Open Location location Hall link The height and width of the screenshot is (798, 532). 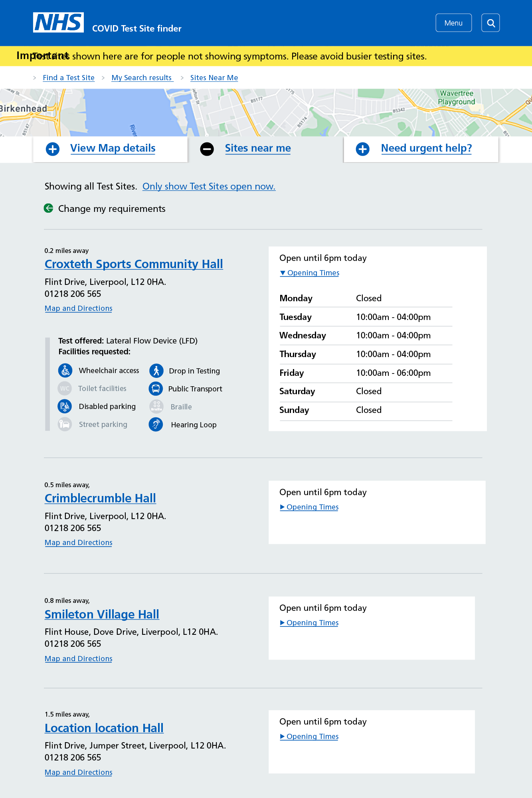click(104, 728)
